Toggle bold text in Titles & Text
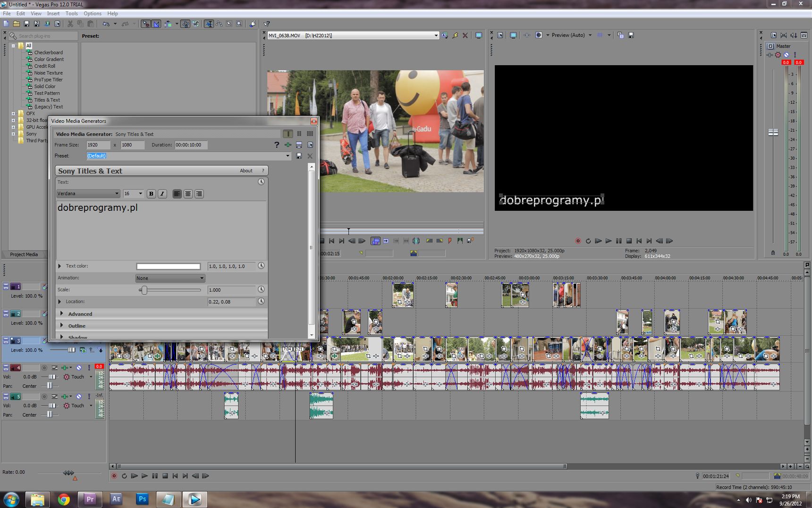 pos(151,194)
